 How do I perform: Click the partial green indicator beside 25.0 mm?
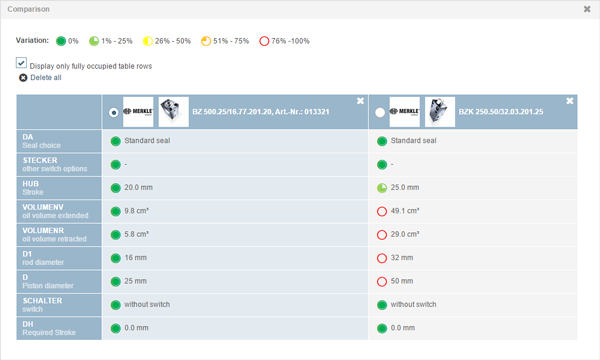[x=382, y=188]
